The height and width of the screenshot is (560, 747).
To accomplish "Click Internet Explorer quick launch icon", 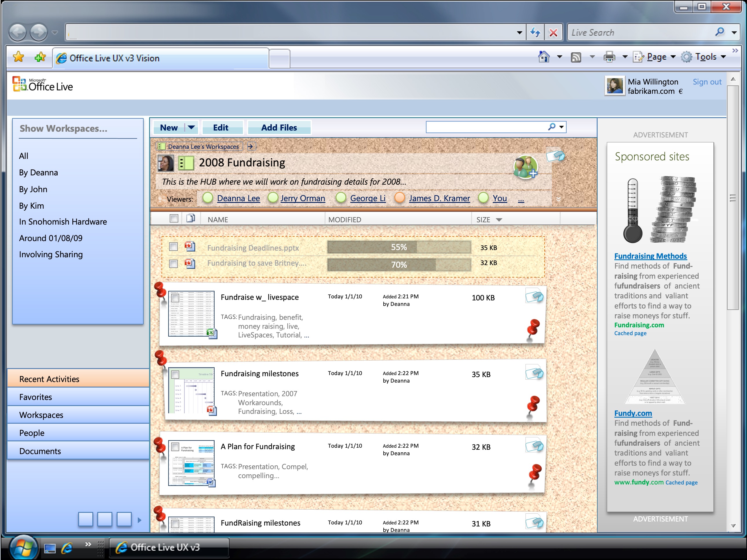I will pos(67,548).
